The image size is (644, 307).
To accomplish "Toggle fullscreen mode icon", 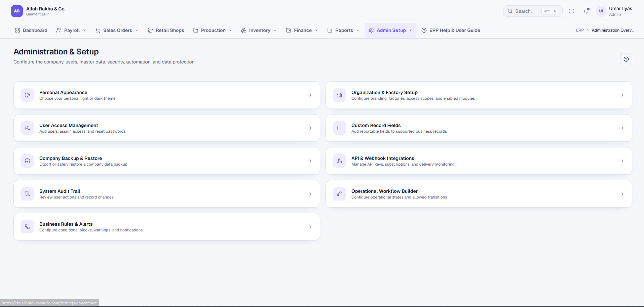I will [571, 11].
